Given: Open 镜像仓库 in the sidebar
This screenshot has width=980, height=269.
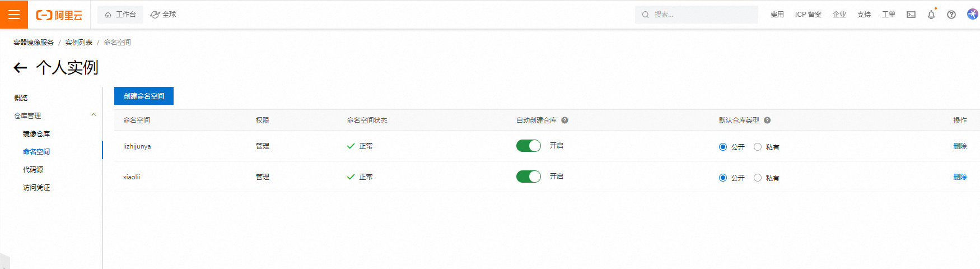Looking at the screenshot, I should [x=36, y=133].
